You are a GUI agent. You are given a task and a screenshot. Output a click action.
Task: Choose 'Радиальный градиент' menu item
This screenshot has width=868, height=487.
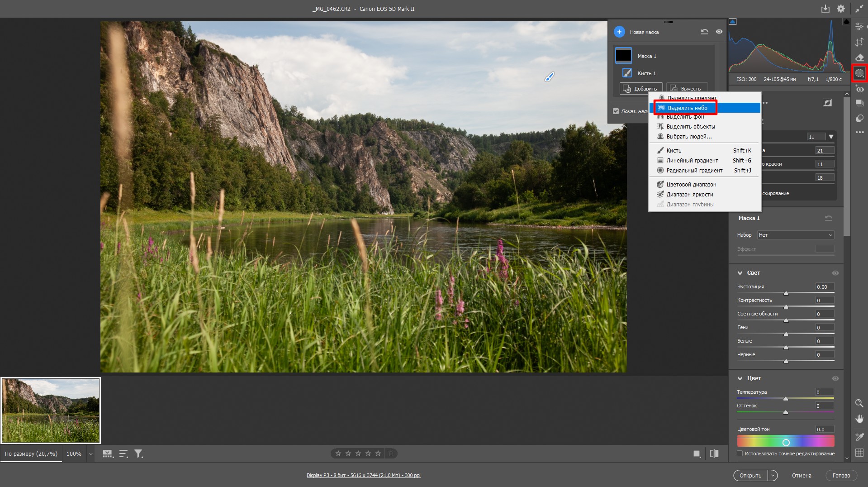tap(694, 171)
